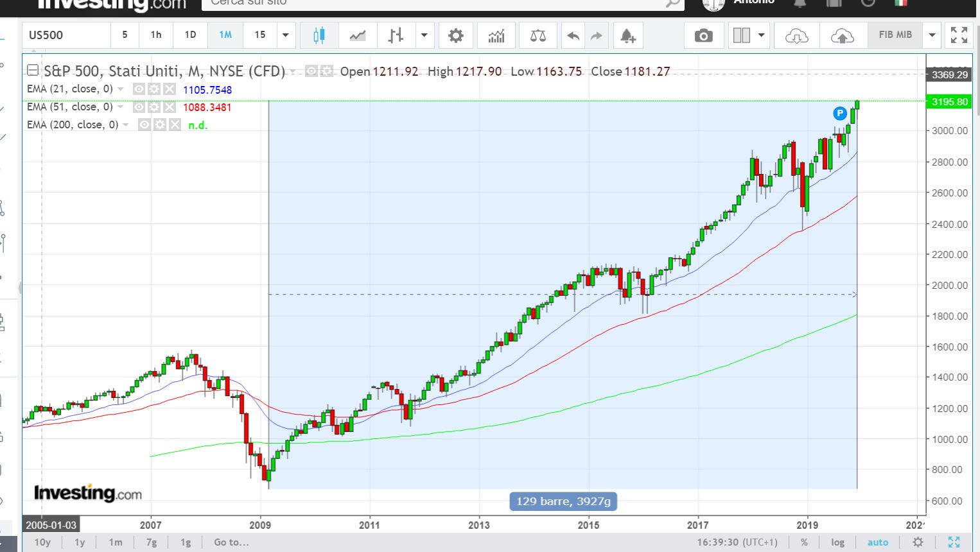The width and height of the screenshot is (980, 552).
Task: Remove the EMA 200 indicator
Action: click(x=175, y=125)
